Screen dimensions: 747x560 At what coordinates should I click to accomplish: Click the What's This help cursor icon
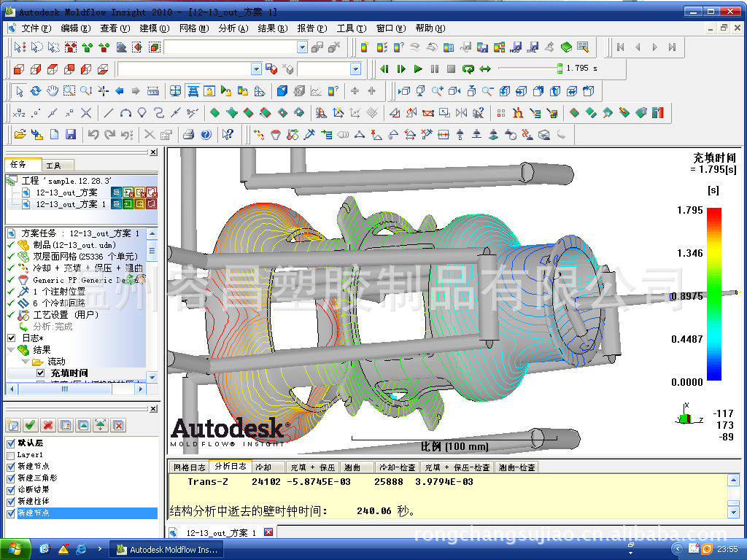pos(228,135)
